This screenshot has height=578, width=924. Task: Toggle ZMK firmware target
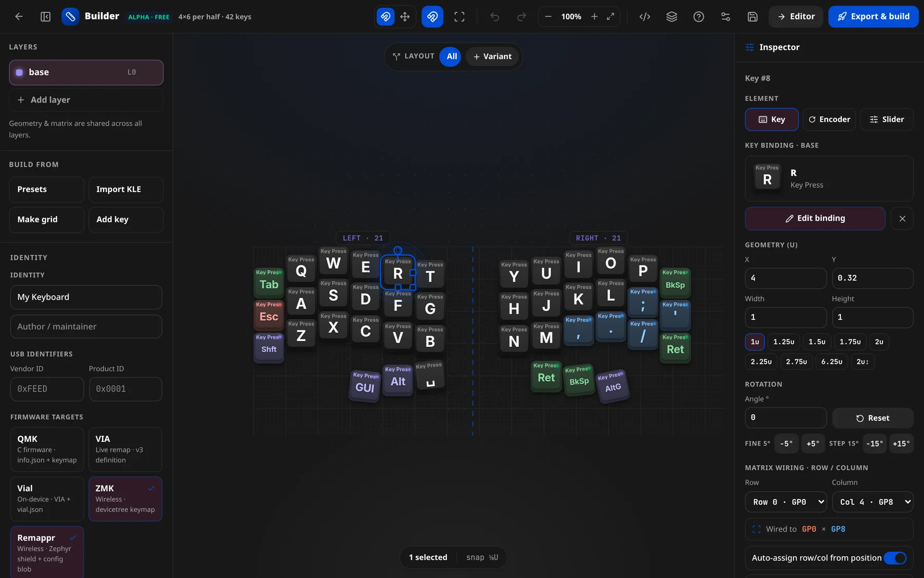click(125, 499)
